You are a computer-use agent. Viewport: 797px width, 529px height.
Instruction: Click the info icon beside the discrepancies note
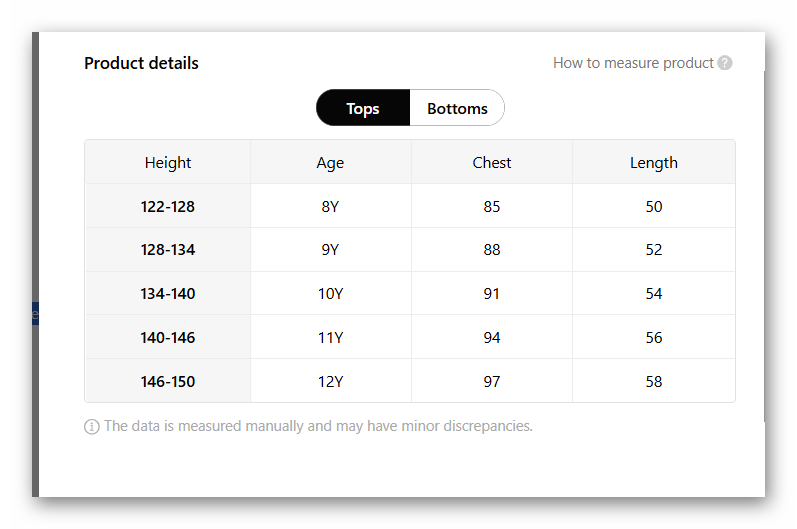[92, 427]
